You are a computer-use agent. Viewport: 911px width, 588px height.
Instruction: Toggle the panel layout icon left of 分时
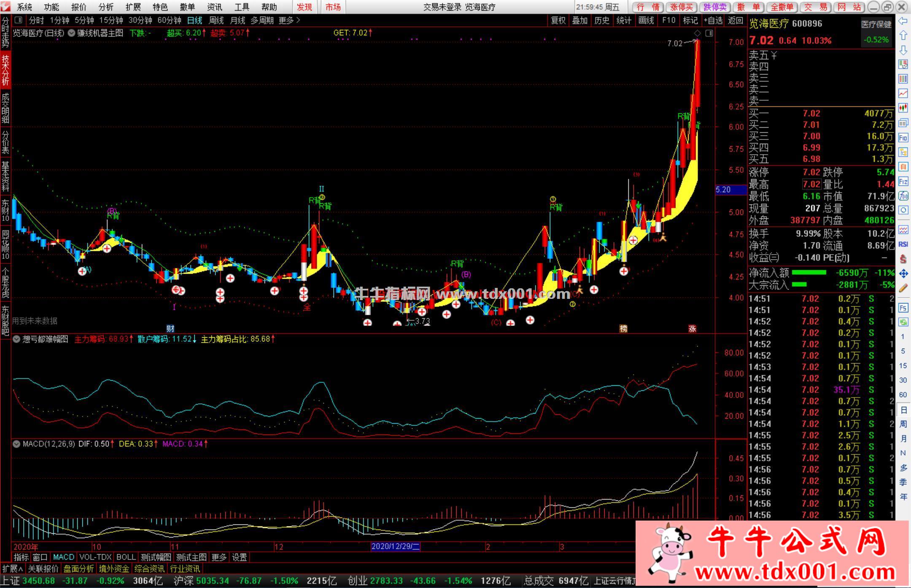click(x=18, y=20)
